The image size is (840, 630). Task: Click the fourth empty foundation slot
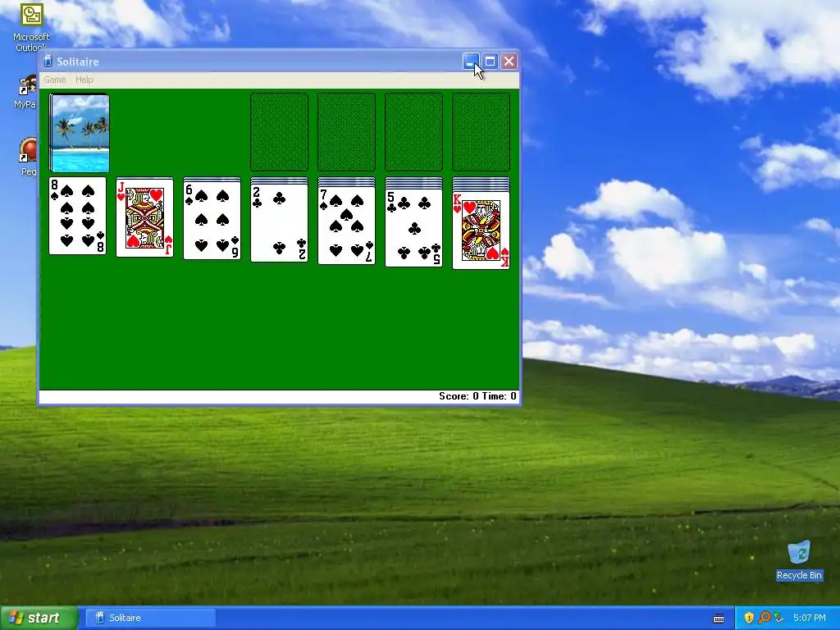coord(481,132)
